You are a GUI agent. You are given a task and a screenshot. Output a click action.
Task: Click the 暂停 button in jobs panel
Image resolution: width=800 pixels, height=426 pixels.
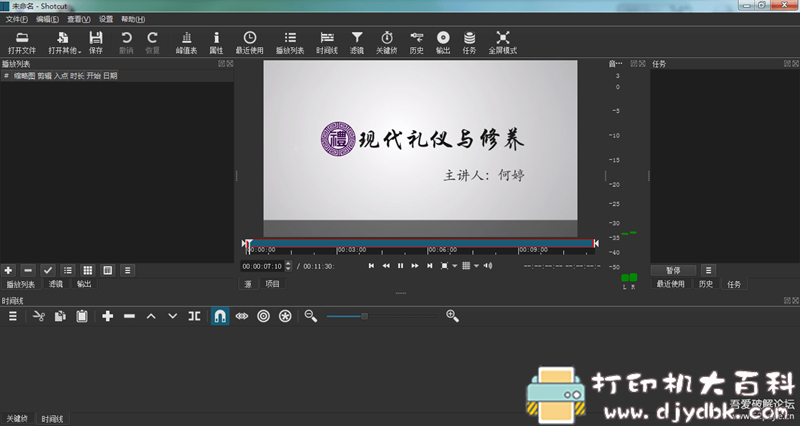(673, 270)
